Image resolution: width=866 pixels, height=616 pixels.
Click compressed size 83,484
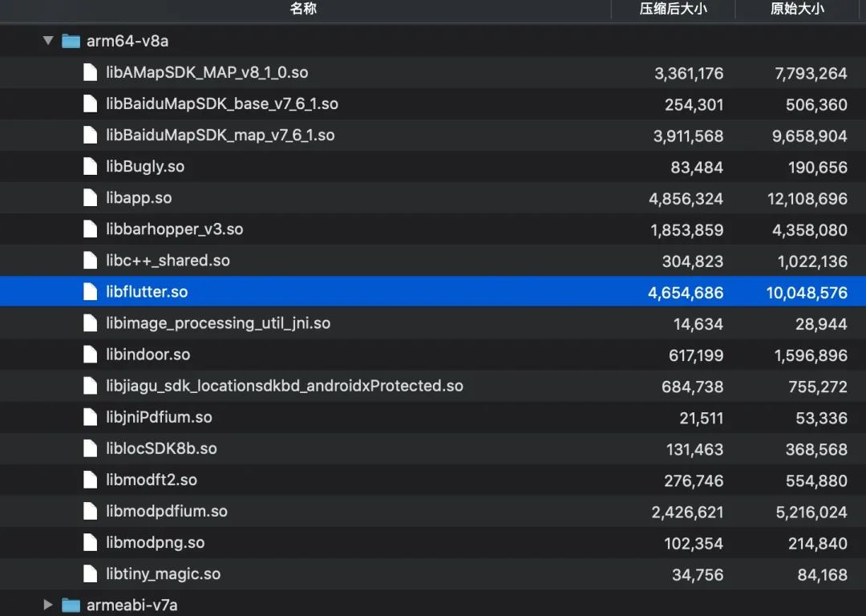697,168
